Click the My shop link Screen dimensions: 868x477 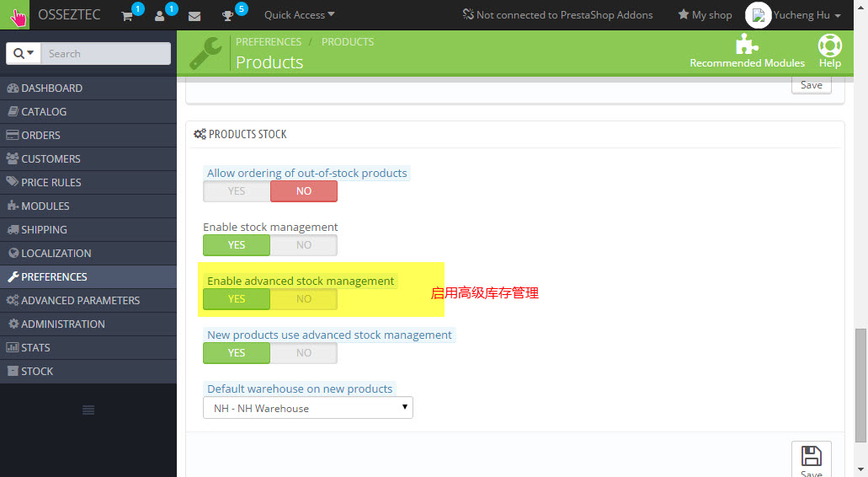[705, 15]
